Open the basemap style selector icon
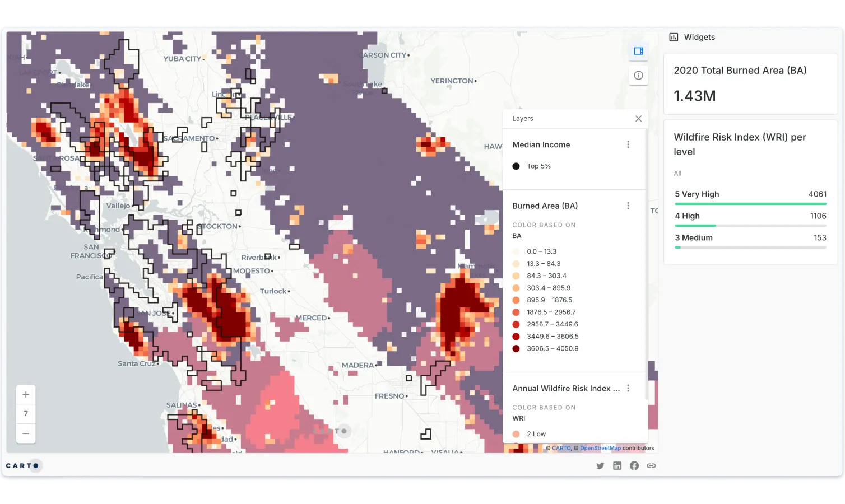Image resolution: width=845 pixels, height=504 pixels. pos(638,51)
